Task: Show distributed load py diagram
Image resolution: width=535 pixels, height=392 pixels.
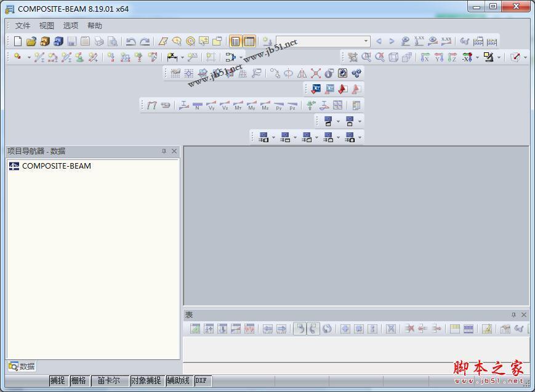Action: pyautogui.click(x=279, y=105)
